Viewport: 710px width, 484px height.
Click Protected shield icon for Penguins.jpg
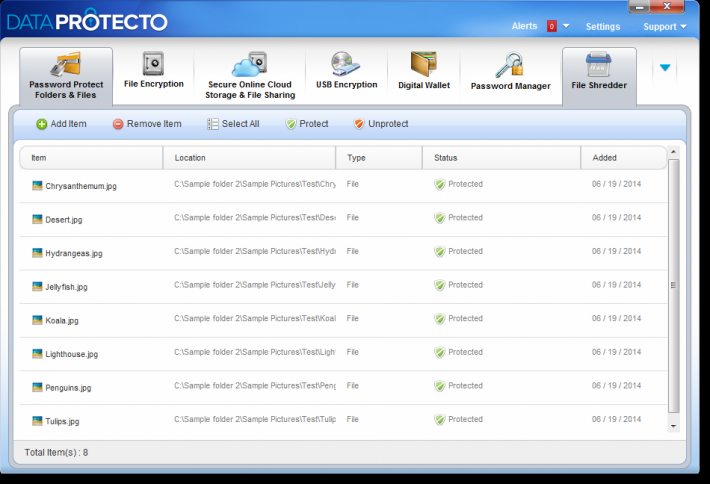tap(440, 386)
